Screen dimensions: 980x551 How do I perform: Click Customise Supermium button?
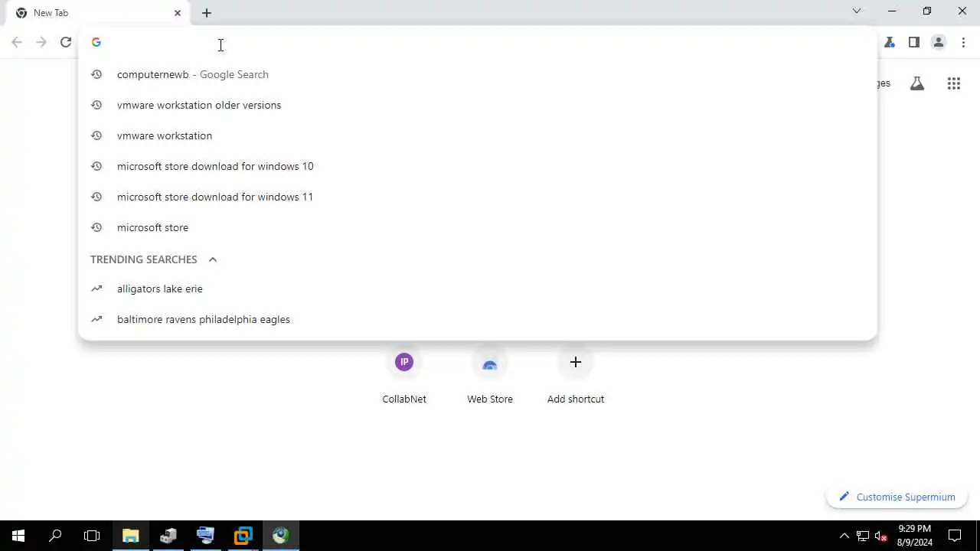point(897,497)
